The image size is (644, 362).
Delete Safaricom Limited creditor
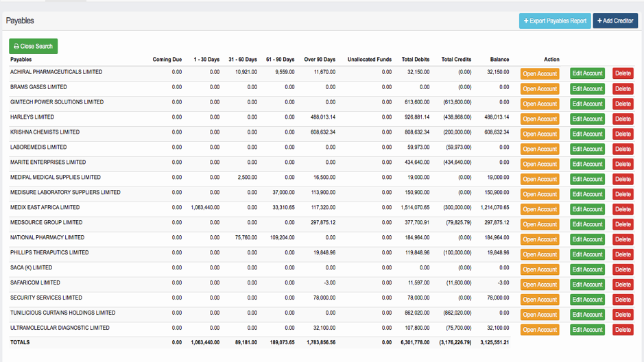(623, 285)
